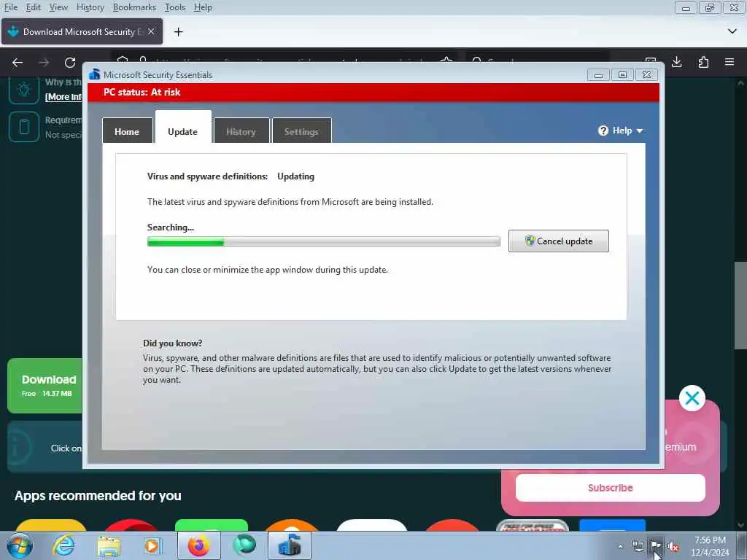Open the Help menu in Firefox menu bar
The width and height of the screenshot is (747, 560).
coord(203,7)
